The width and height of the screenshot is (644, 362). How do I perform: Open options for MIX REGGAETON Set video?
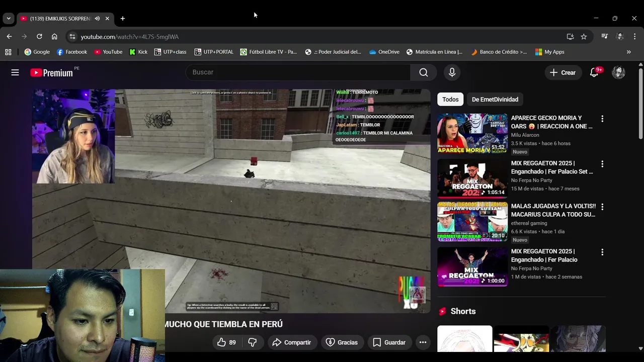(602, 164)
